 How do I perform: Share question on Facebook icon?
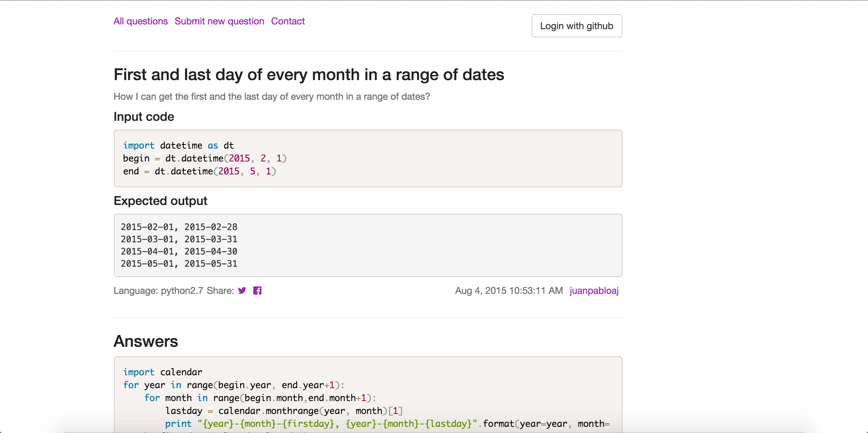[x=257, y=290]
